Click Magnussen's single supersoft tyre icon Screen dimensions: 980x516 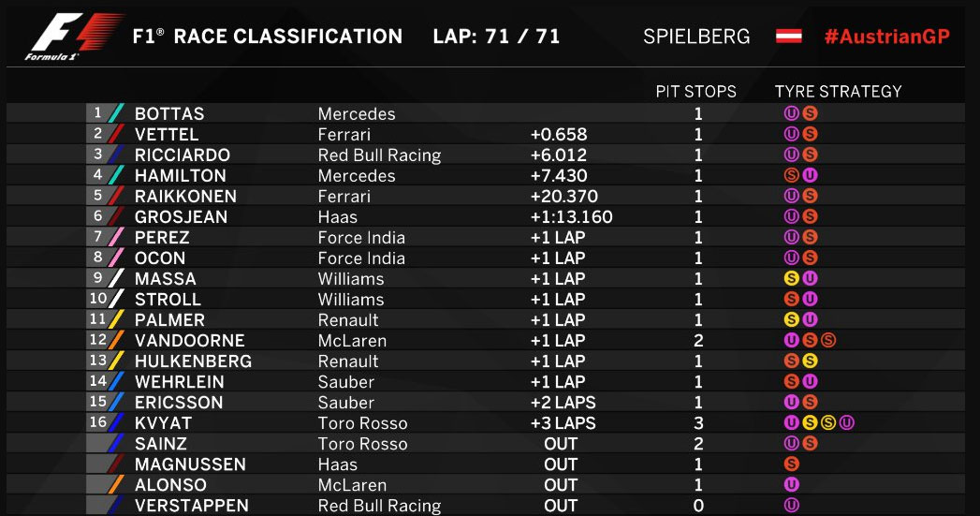pyautogui.click(x=791, y=464)
